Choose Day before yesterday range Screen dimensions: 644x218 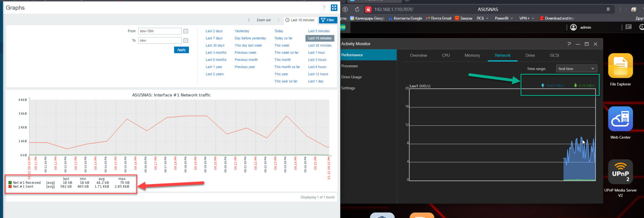(x=250, y=38)
